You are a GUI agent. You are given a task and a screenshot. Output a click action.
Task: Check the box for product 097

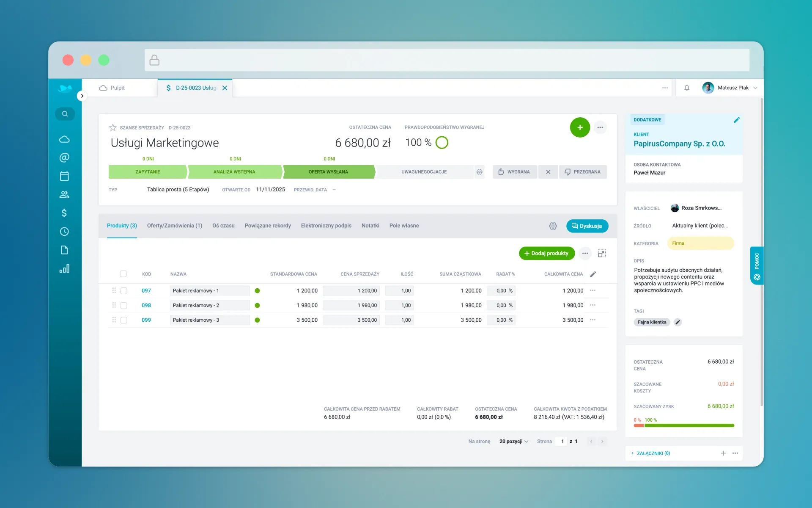click(x=124, y=291)
